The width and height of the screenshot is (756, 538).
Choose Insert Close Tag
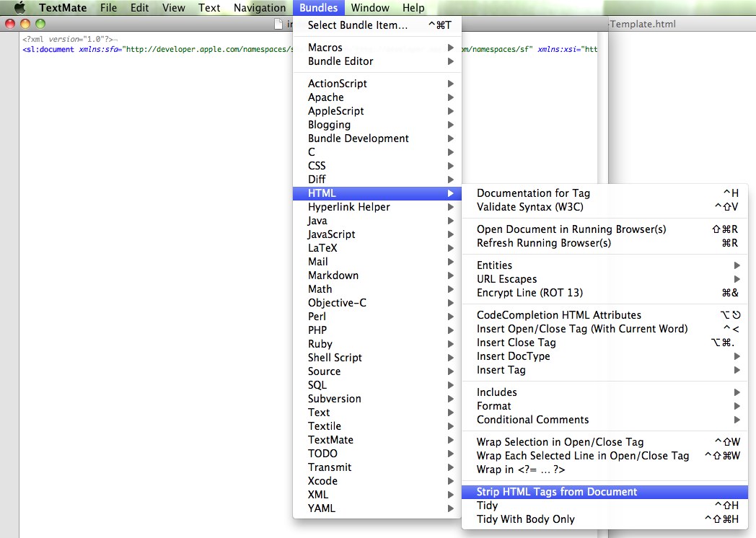pyautogui.click(x=605, y=343)
